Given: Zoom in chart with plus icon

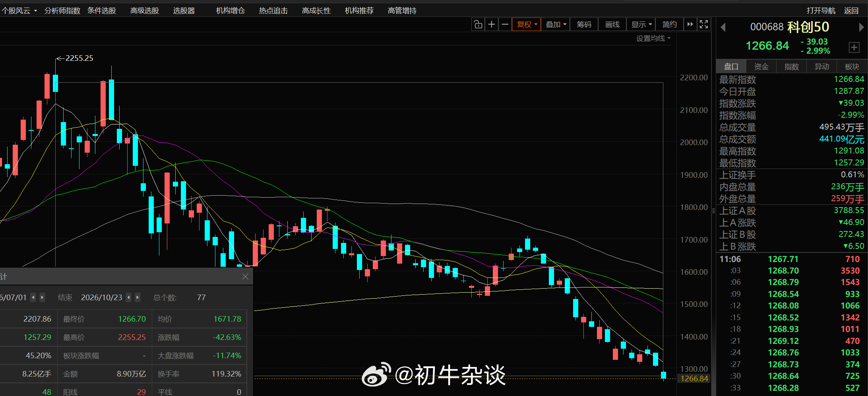Looking at the screenshot, I should pyautogui.click(x=492, y=25).
